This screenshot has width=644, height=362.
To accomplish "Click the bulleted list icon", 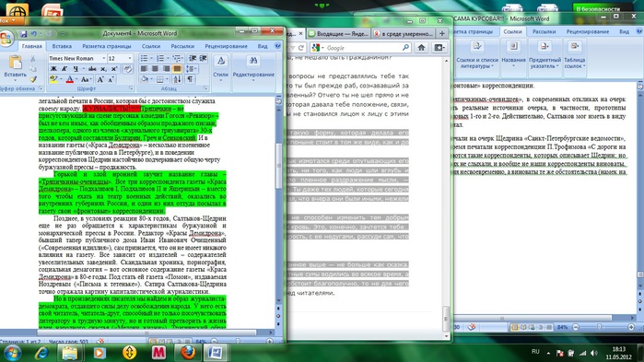I will tap(144, 58).
